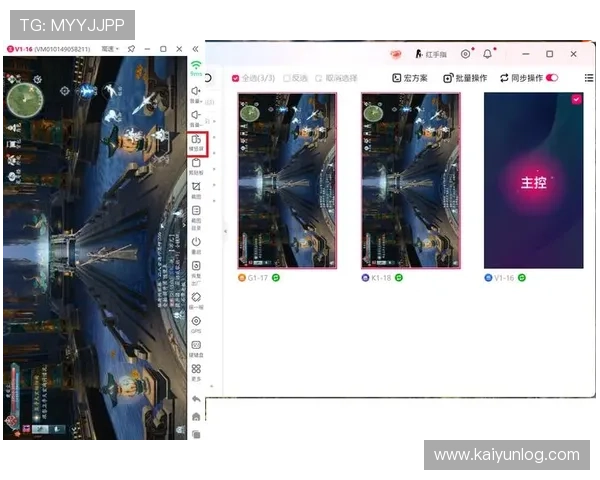Click the green status icon next to K1-18
600x480 pixels.
(x=399, y=278)
